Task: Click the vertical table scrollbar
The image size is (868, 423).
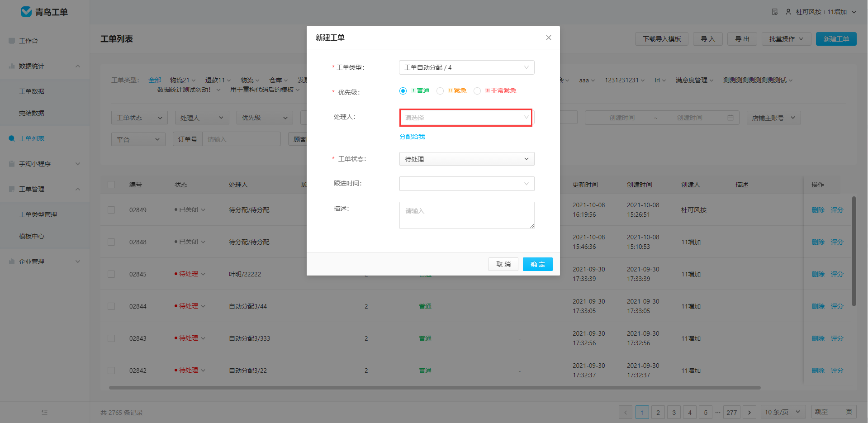Action: tap(854, 251)
